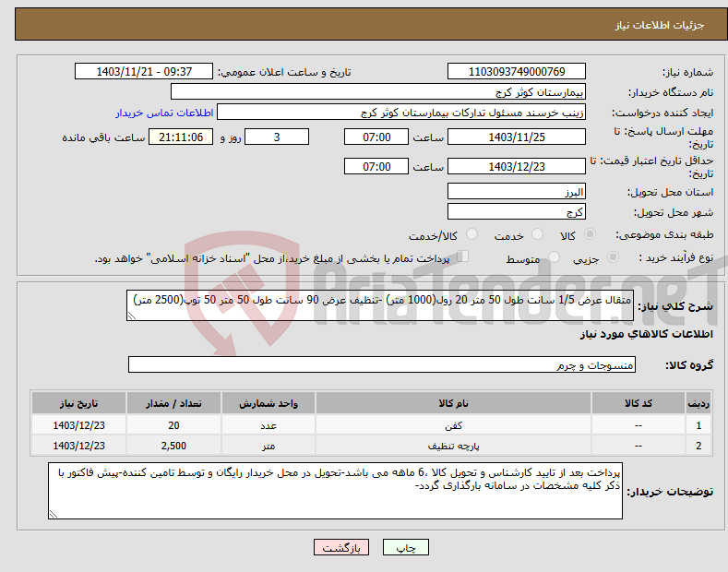Select the کالا radio button

click(x=590, y=234)
